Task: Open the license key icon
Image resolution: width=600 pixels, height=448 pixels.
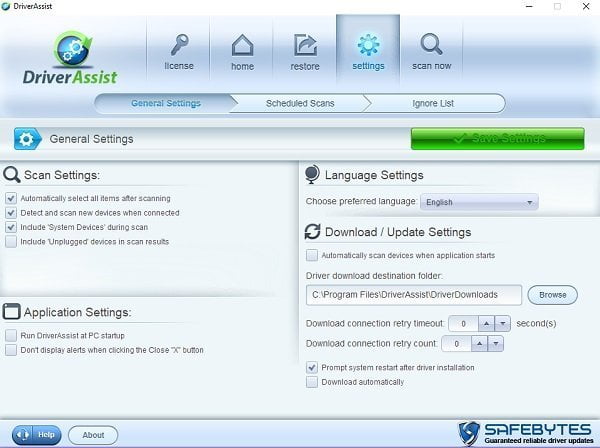Action: pyautogui.click(x=179, y=45)
